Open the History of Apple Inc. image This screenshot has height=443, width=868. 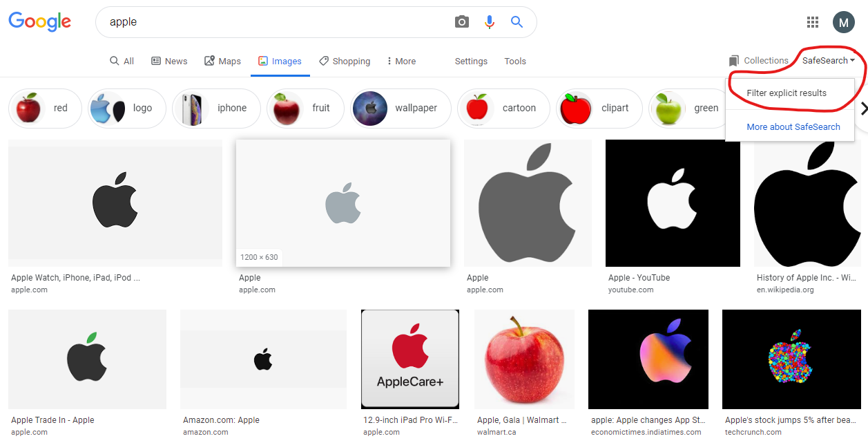(x=807, y=203)
